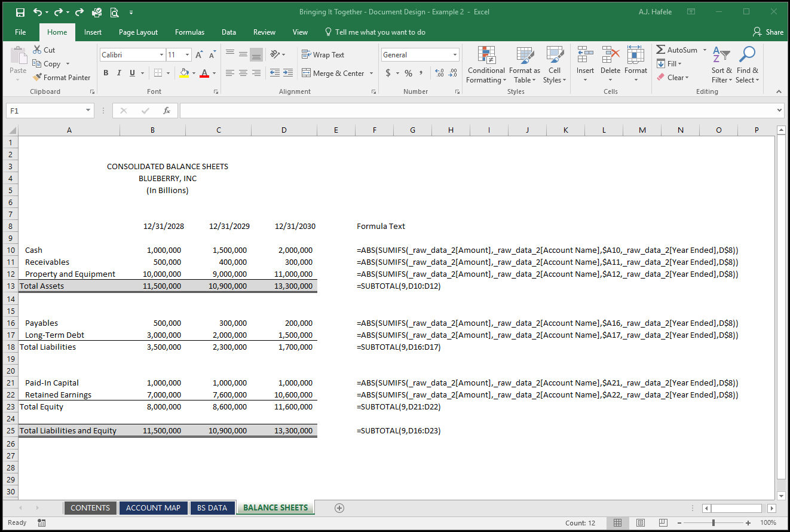Apply the red Font Color
The image size is (790, 532).
[204, 73]
